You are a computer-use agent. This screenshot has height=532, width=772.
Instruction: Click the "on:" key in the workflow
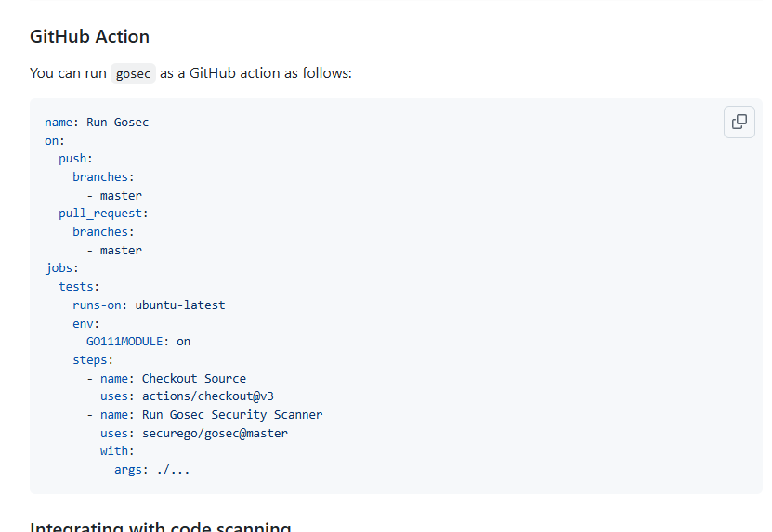tap(55, 140)
